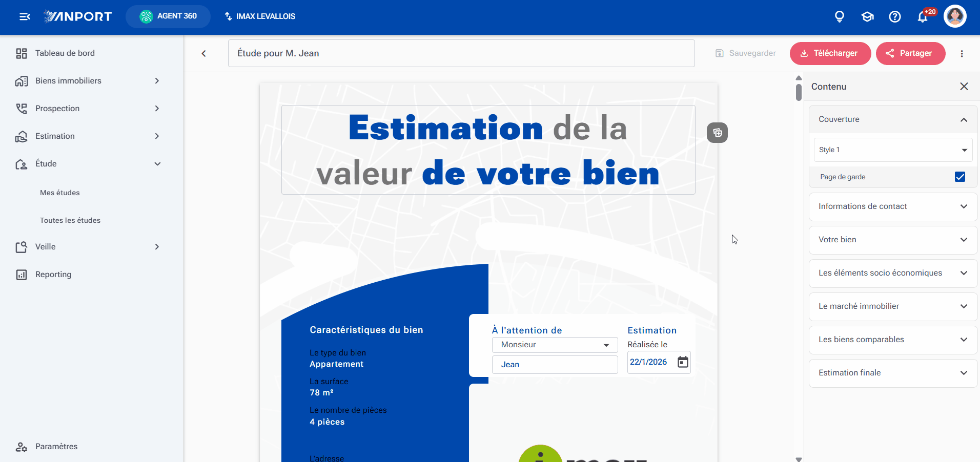
Task: Click the Reporting chart icon
Action: click(x=22, y=275)
